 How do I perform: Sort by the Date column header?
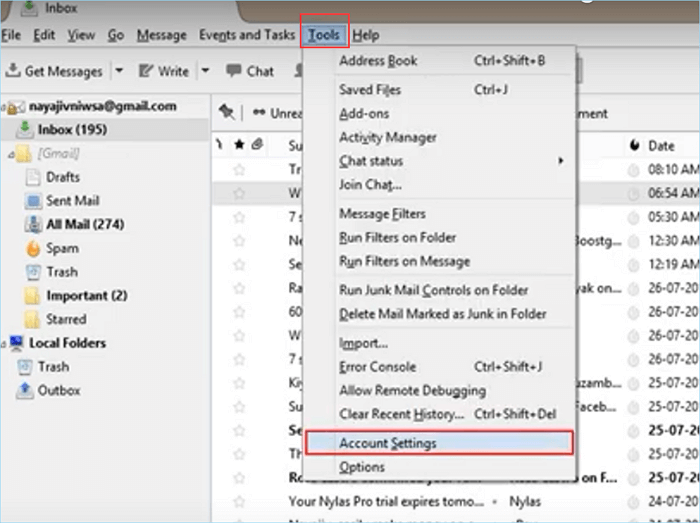pyautogui.click(x=662, y=146)
